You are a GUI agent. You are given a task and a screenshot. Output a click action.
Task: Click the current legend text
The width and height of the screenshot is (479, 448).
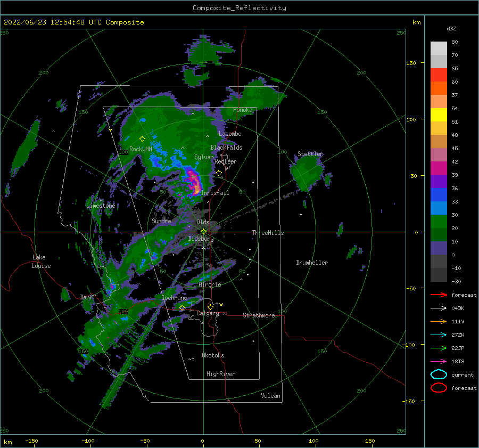point(463,374)
